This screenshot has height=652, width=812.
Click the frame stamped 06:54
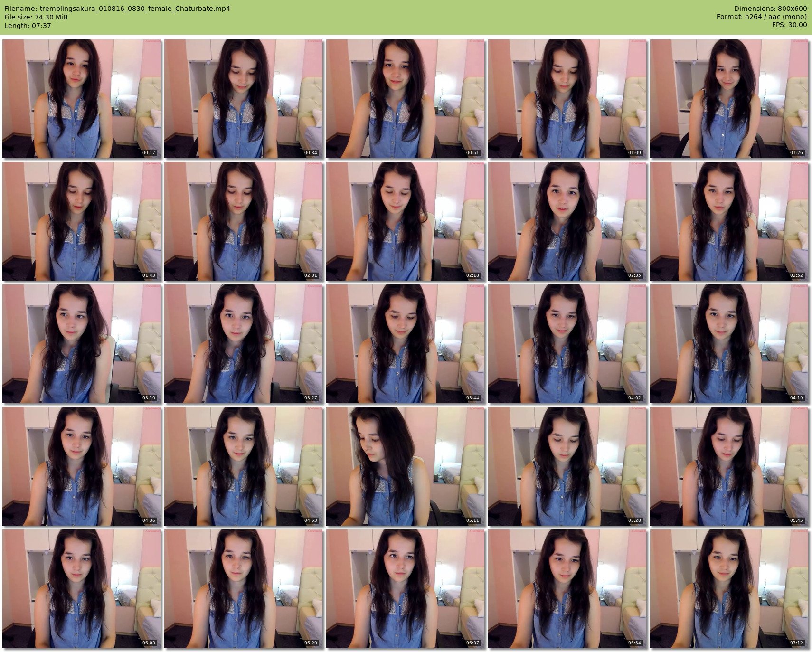coord(567,589)
